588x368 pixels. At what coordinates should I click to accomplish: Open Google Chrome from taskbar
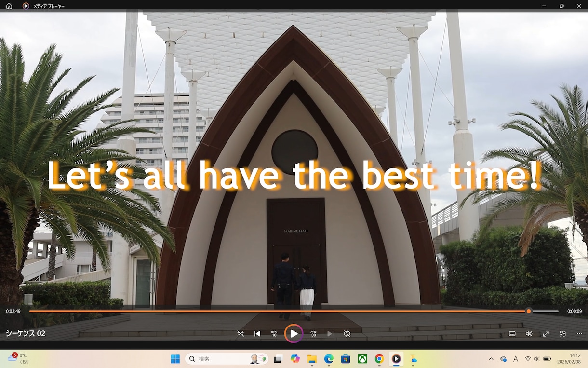[x=379, y=359]
